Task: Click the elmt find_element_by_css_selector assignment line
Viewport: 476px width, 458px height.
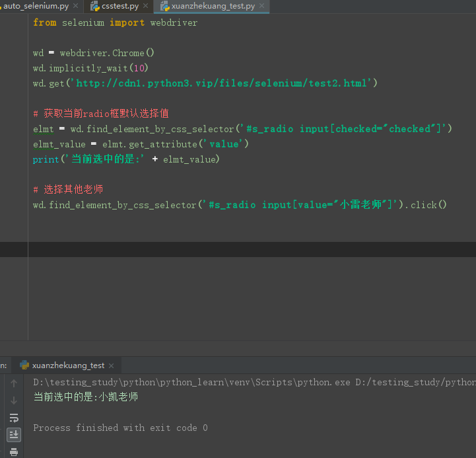Action: point(242,129)
